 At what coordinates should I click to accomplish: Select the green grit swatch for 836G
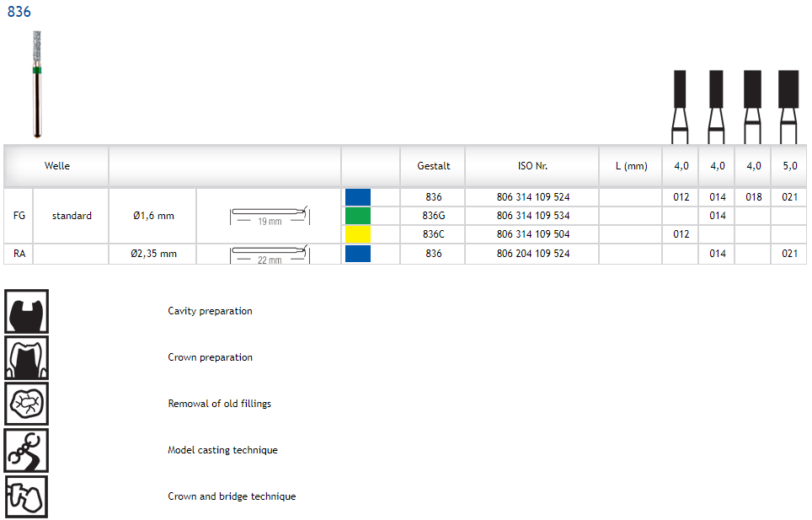[358, 216]
